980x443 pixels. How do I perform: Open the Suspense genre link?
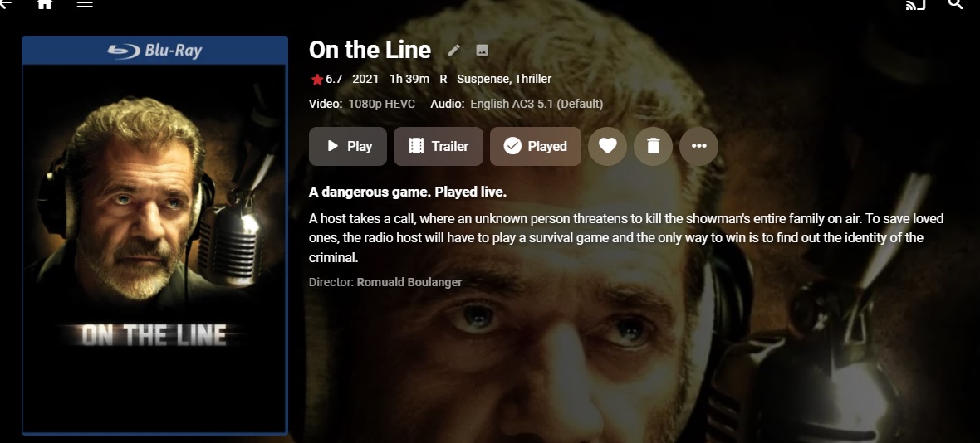[483, 80]
